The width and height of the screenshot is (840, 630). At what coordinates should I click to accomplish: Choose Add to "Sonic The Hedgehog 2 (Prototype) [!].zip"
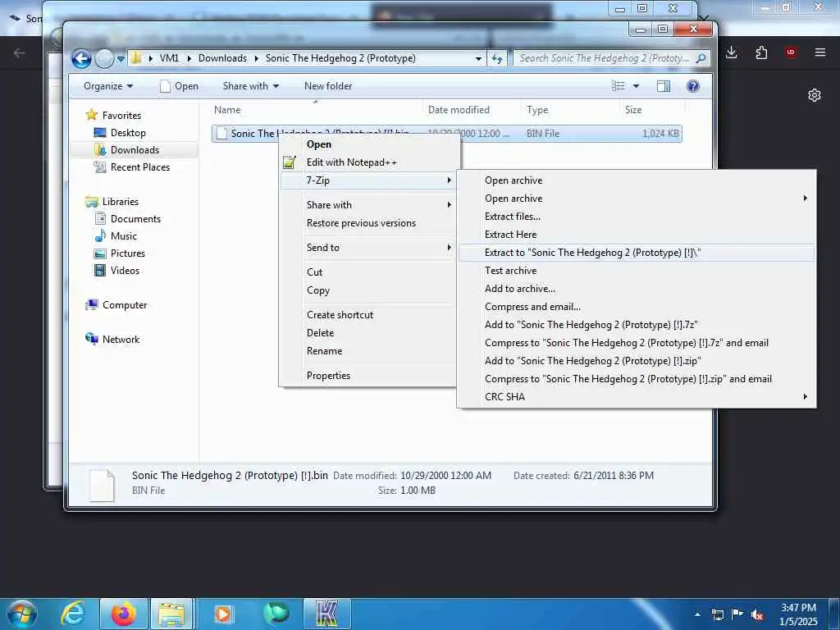click(637, 361)
